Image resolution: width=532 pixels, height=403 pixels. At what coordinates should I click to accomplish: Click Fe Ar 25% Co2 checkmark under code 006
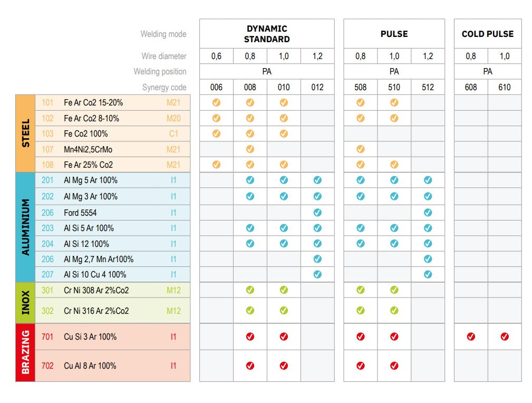pyautogui.click(x=216, y=165)
